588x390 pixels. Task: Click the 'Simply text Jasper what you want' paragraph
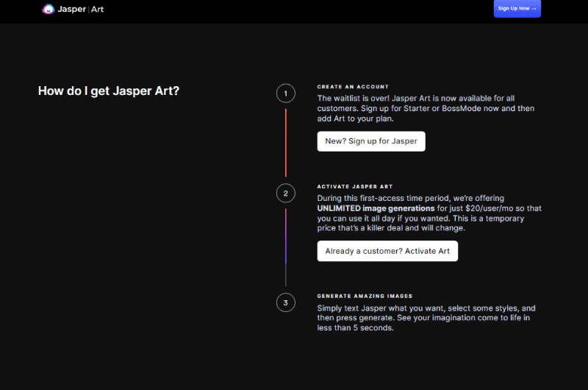click(426, 318)
